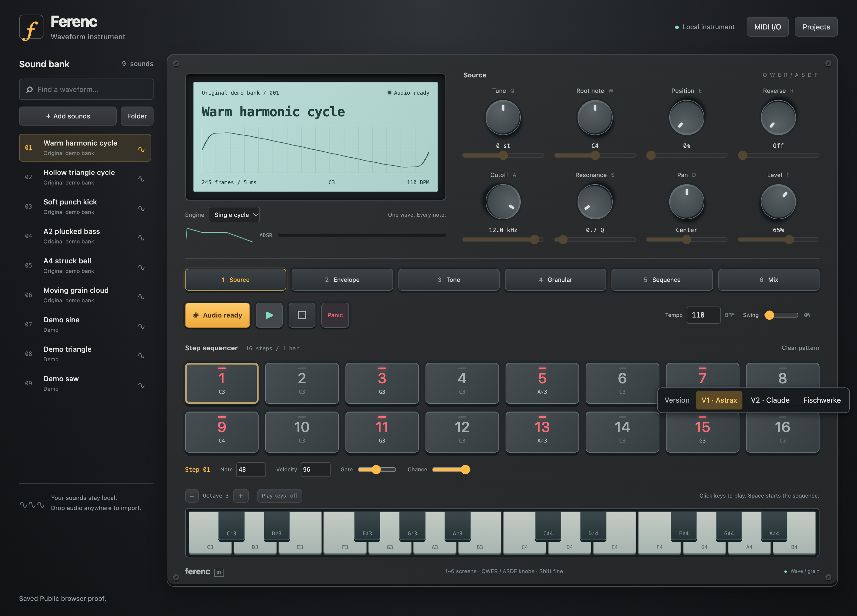Toggle sequencer step 12
Image resolution: width=857 pixels, height=616 pixels.
click(462, 432)
